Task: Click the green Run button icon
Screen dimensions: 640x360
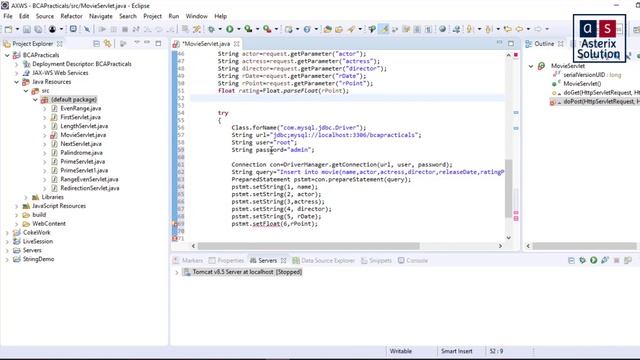Action: click(230, 29)
